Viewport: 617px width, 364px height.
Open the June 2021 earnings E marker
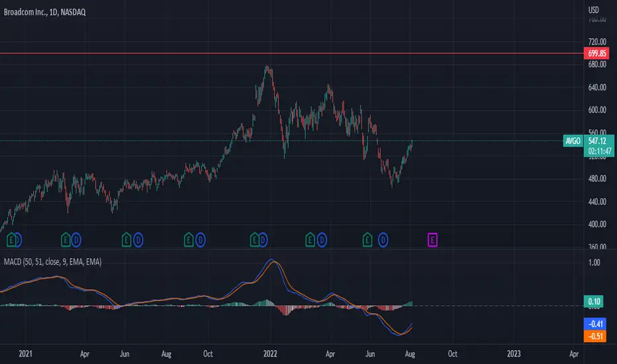point(126,240)
